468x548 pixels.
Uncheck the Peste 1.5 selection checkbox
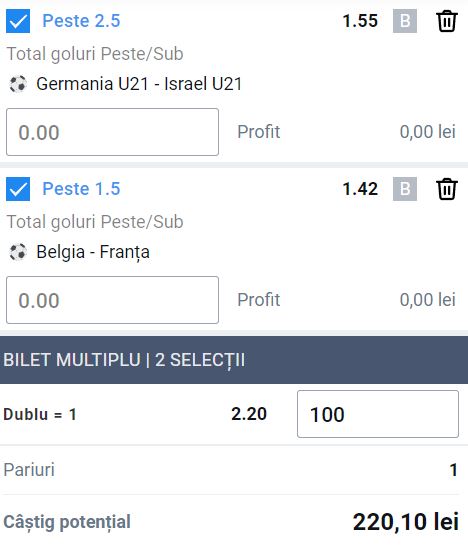(18, 189)
